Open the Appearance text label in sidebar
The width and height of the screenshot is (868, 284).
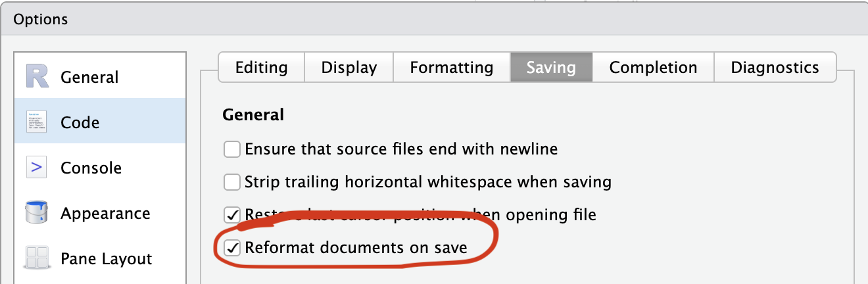(105, 214)
